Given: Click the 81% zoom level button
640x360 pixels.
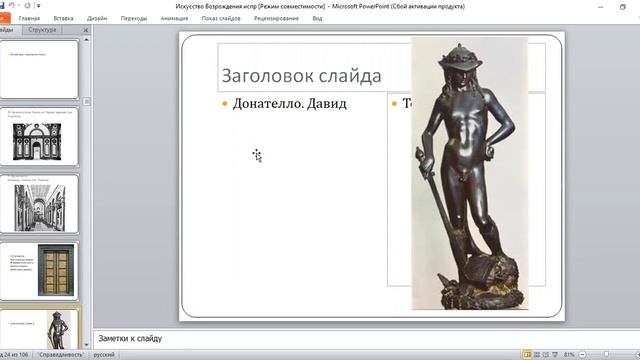Looking at the screenshot, I should (x=569, y=355).
